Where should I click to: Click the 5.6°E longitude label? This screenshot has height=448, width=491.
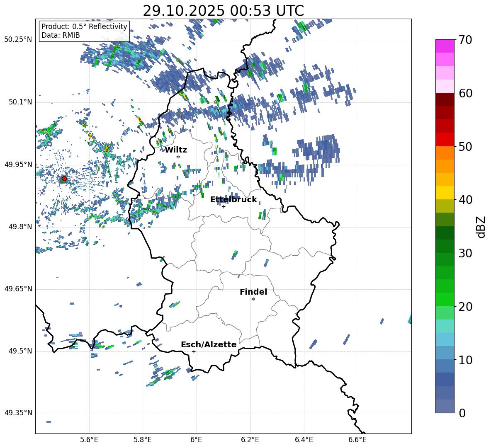89,440
